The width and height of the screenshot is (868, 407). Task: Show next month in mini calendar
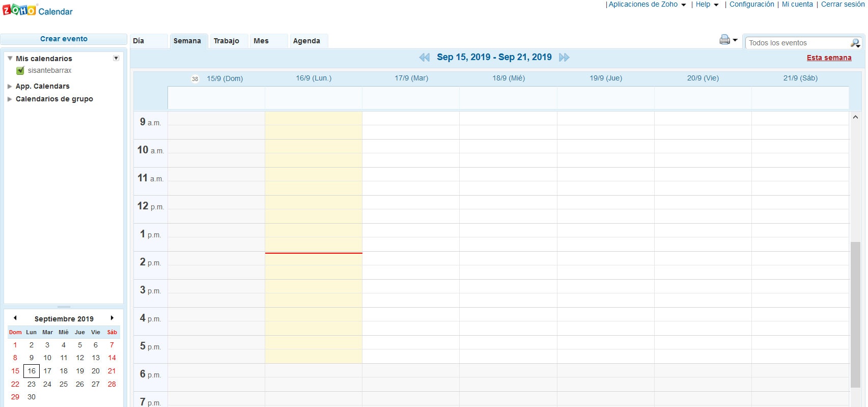112,318
